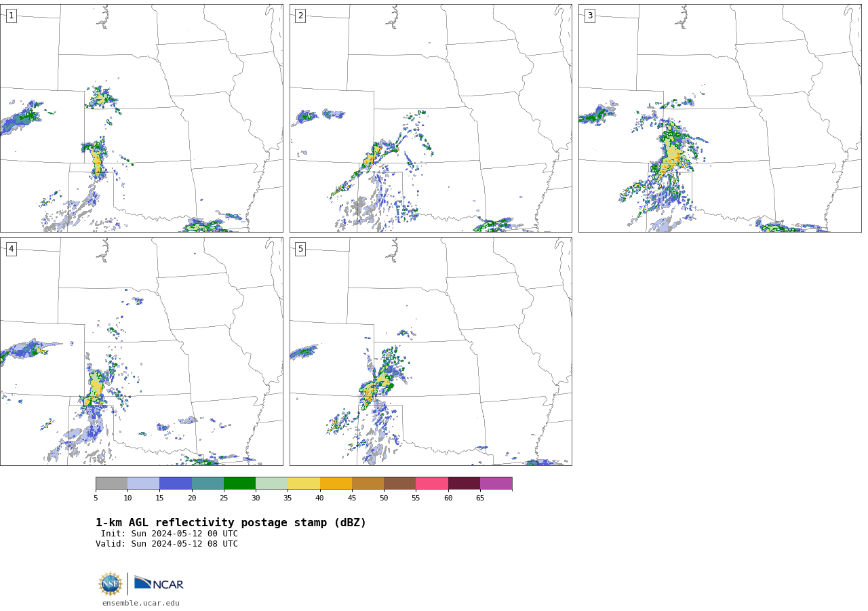Open ensemble member 2 reflectivity map
This screenshot has width=868, height=611.
[431, 118]
